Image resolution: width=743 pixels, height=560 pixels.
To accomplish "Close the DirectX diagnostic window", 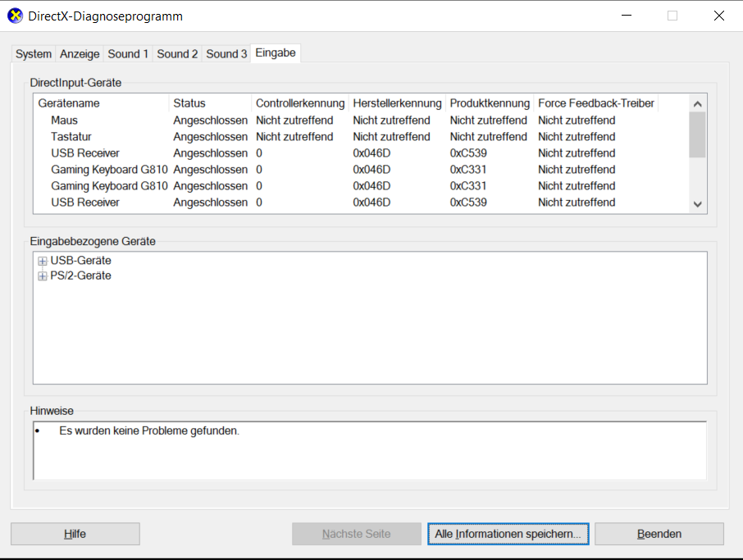I will (x=718, y=16).
